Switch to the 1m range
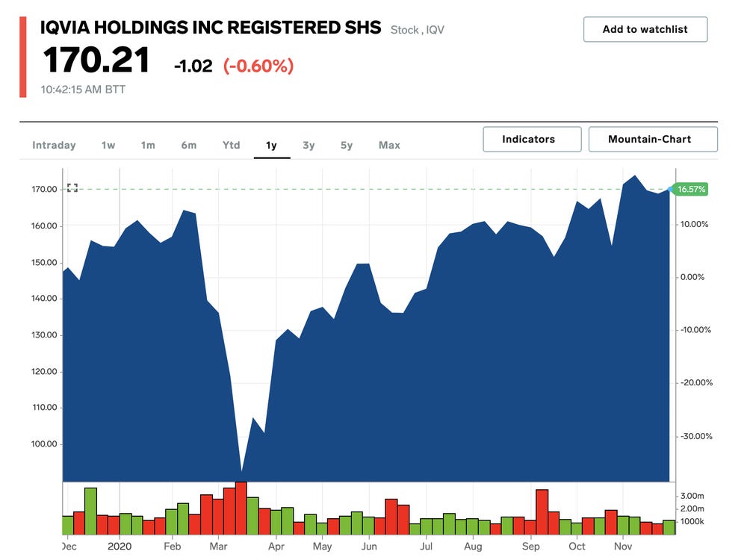 148,146
